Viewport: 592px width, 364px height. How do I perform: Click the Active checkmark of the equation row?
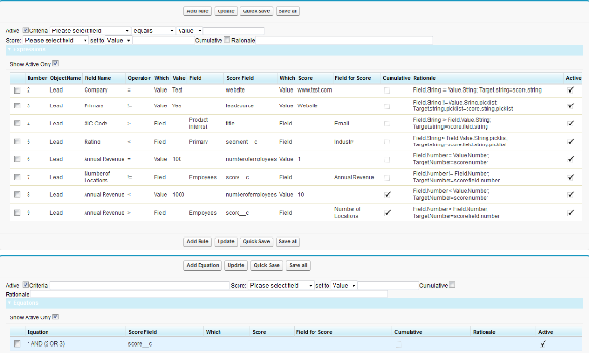coord(543,344)
